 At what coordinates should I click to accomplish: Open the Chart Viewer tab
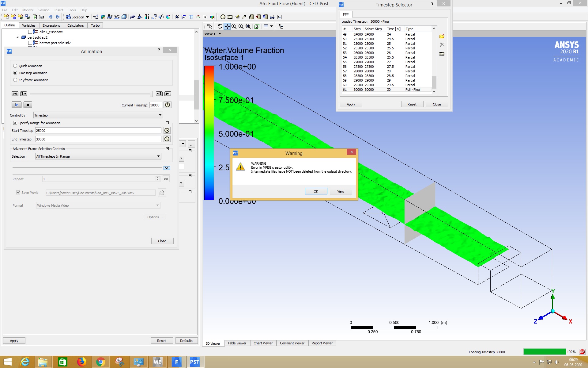(263, 343)
